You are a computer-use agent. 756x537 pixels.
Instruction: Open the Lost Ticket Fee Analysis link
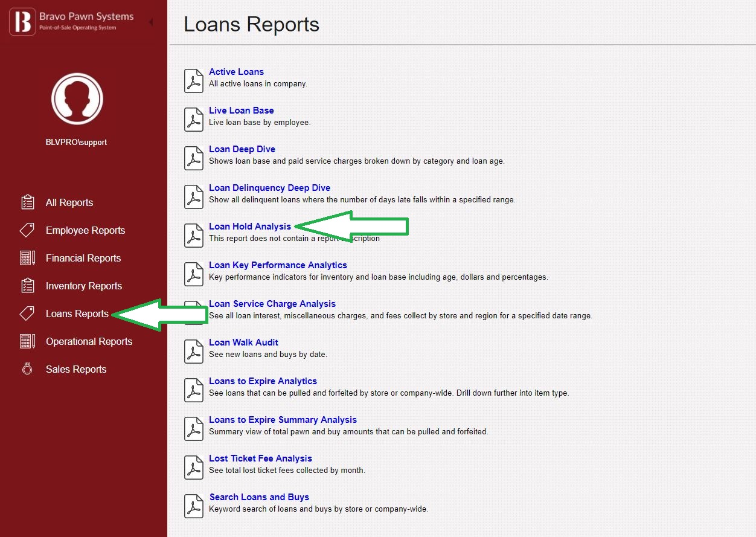point(260,458)
